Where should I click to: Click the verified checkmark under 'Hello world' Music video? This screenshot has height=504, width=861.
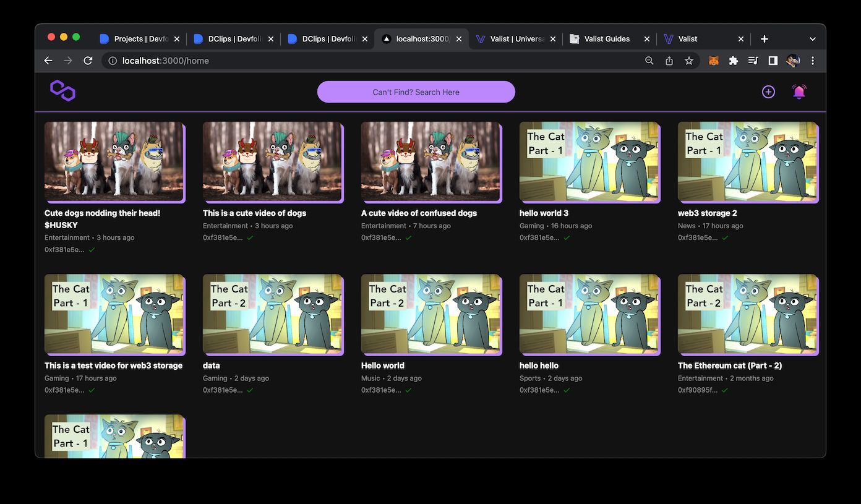point(408,390)
